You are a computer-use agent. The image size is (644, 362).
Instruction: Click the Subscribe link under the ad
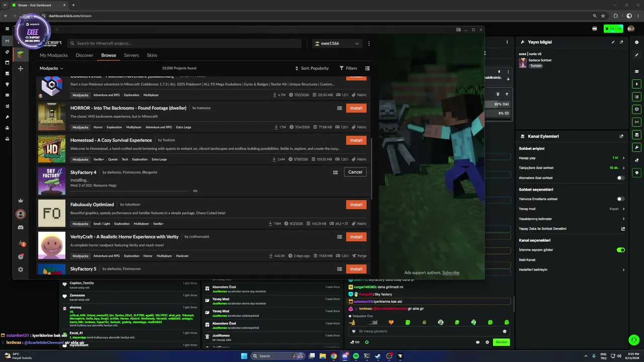(x=451, y=273)
